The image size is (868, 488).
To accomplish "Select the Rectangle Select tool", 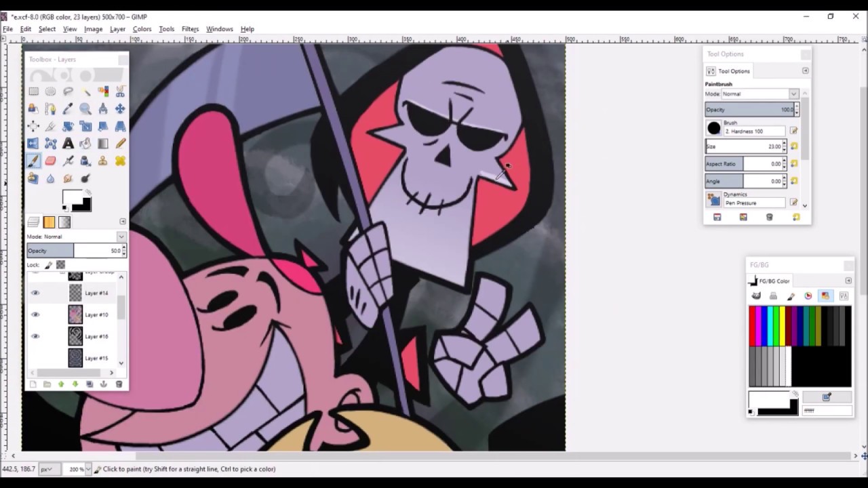I will pos(34,91).
